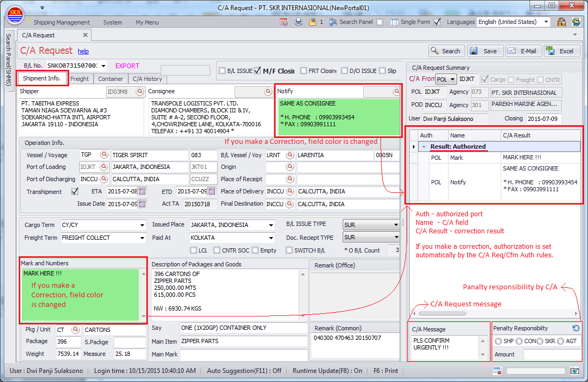
Task: Click the E-Mail button
Action: pos(524,51)
